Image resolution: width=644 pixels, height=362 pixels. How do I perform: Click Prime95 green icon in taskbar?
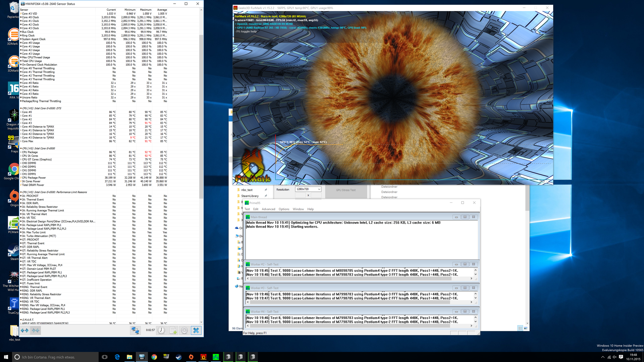tap(216, 357)
